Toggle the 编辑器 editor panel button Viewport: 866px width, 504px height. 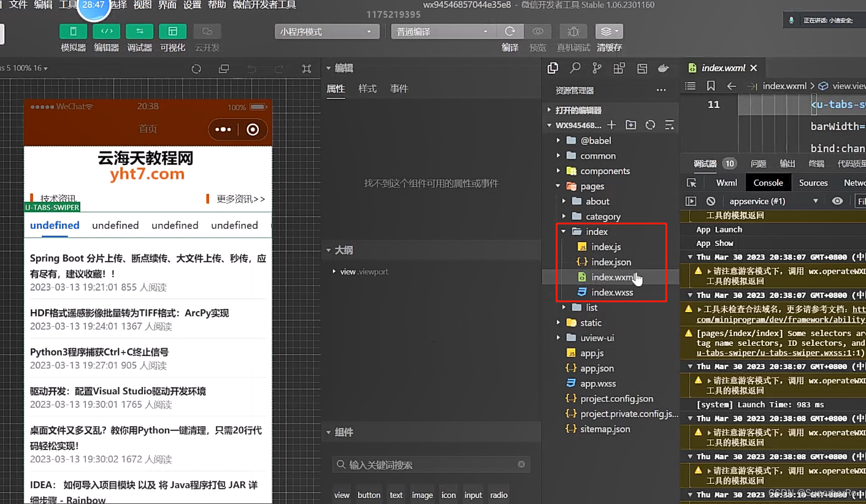(106, 31)
